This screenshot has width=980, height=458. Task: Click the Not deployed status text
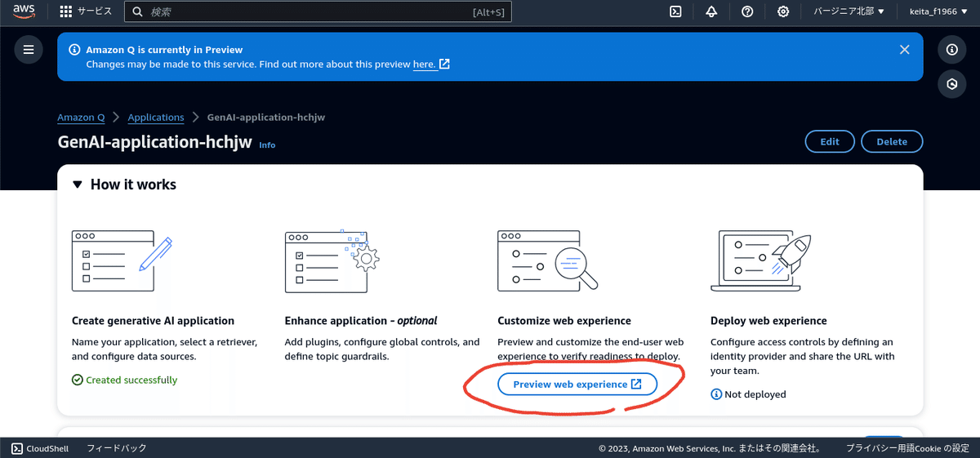748,394
